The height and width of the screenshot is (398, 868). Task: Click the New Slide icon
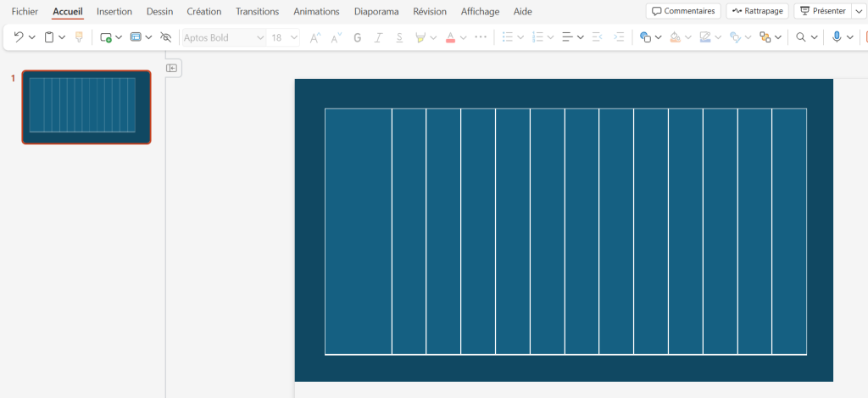click(105, 37)
